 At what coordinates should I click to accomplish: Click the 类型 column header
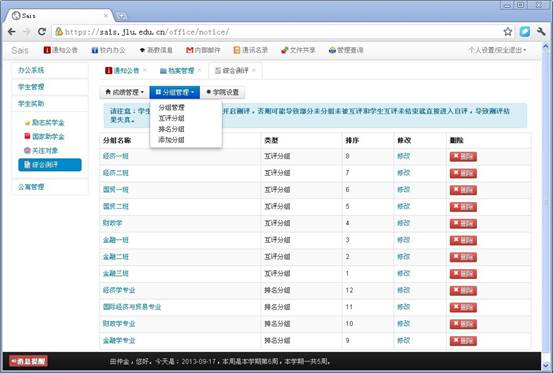click(271, 140)
